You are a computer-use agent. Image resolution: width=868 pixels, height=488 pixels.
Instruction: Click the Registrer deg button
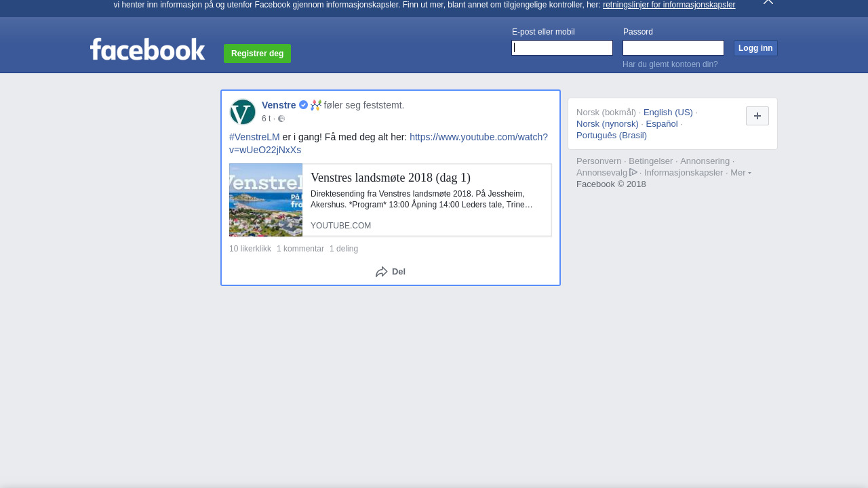click(257, 54)
